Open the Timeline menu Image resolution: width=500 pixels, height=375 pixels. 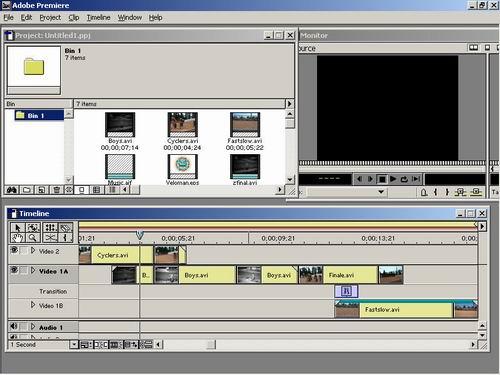(x=98, y=17)
